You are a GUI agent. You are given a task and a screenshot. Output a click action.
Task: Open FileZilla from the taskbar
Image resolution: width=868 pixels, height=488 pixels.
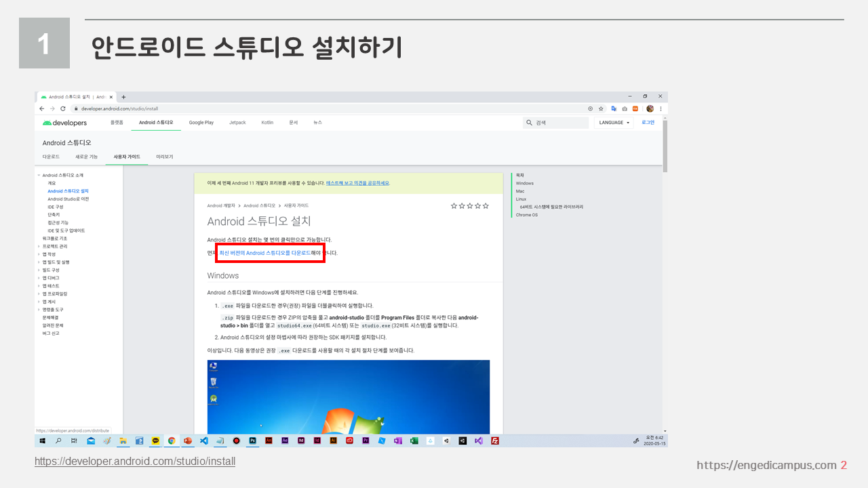click(495, 441)
